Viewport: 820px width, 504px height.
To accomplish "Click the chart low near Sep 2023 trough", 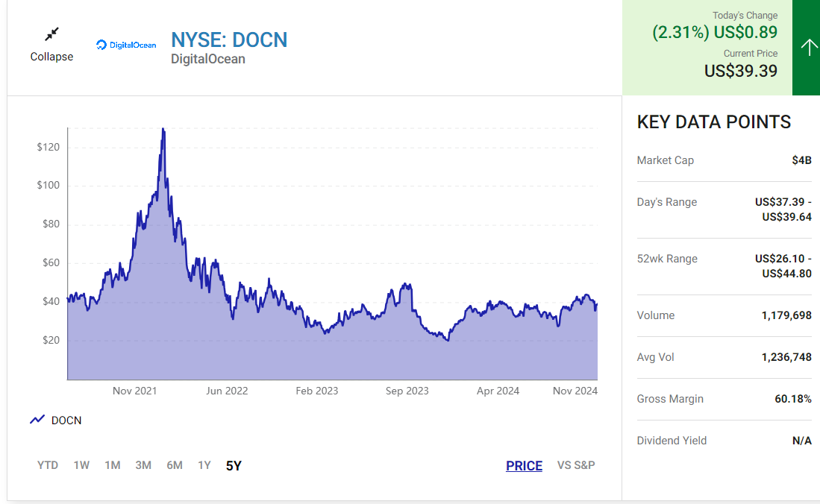I will (x=448, y=340).
